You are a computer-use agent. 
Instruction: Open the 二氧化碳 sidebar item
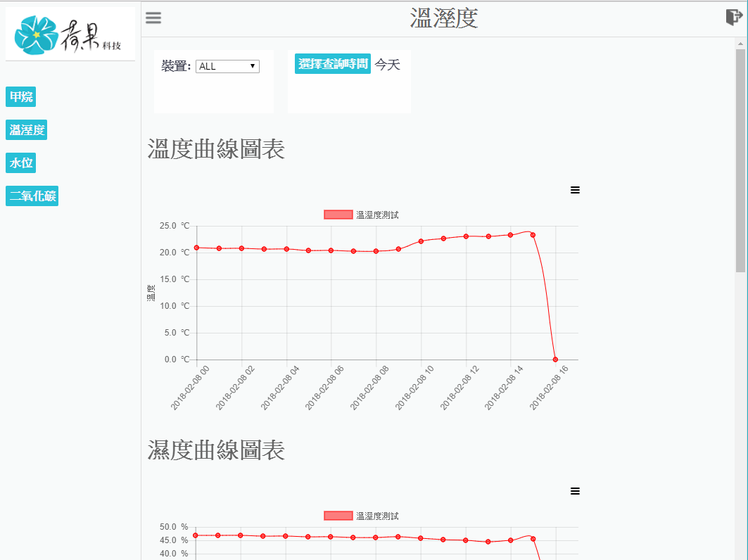32,196
